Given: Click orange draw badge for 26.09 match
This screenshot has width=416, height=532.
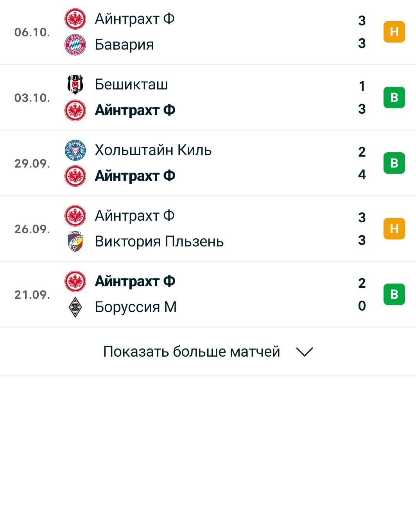Looking at the screenshot, I should coord(394,229).
